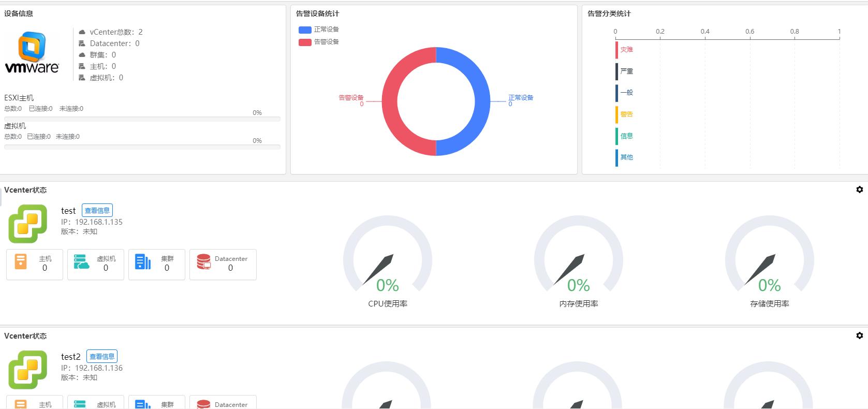Screen dimensions: 868x409
Task: Click the icon beside 主机: 0 in device info
Action: [82, 66]
